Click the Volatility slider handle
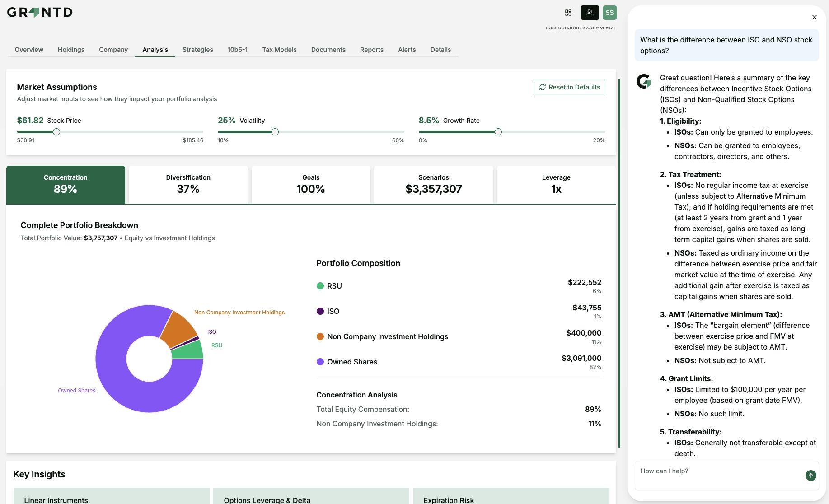Screen dimensions: 829x504 coord(275,132)
